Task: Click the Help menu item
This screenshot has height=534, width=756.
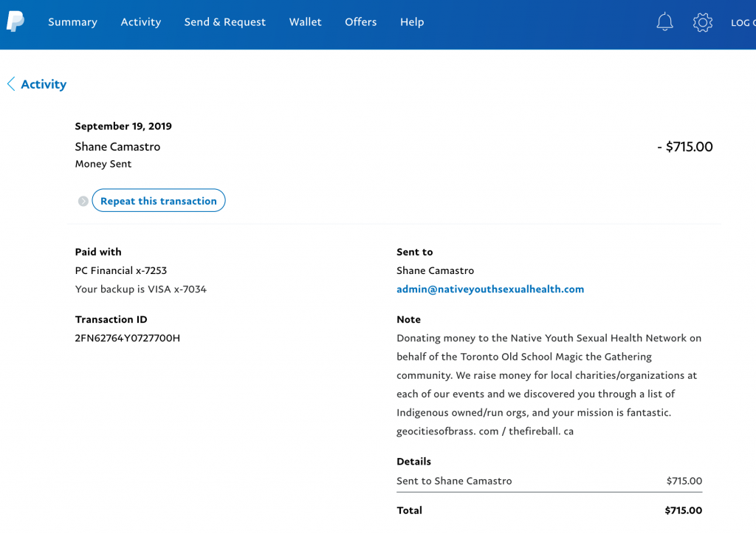Action: [x=412, y=21]
